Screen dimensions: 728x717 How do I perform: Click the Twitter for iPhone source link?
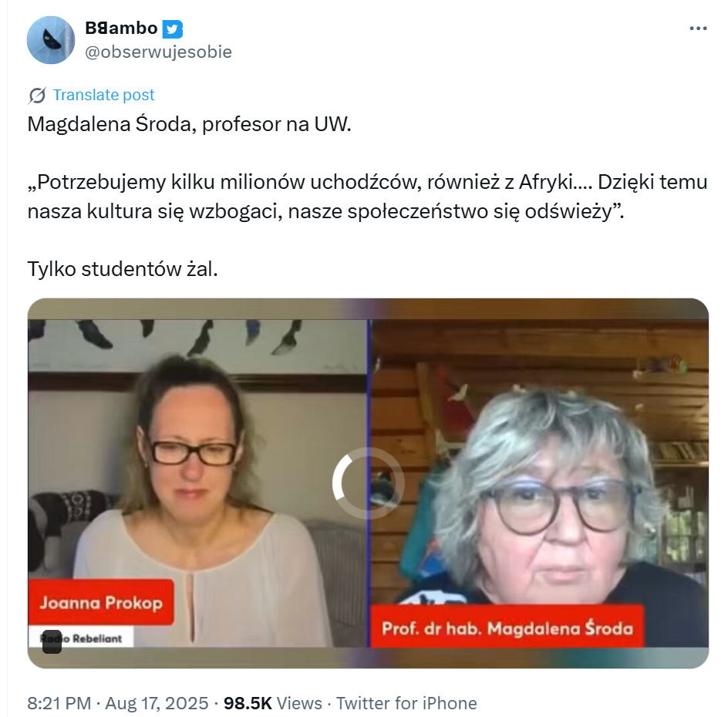coord(406,703)
